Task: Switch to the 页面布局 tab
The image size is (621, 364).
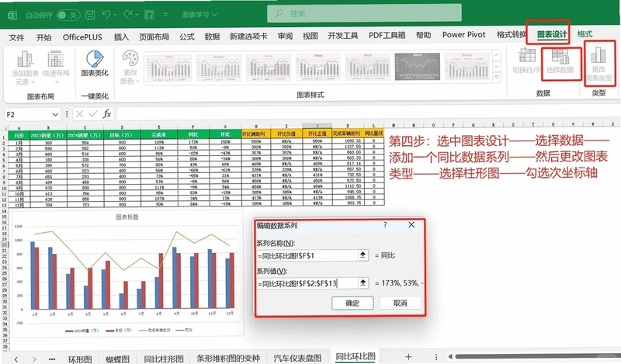Action: (x=154, y=37)
